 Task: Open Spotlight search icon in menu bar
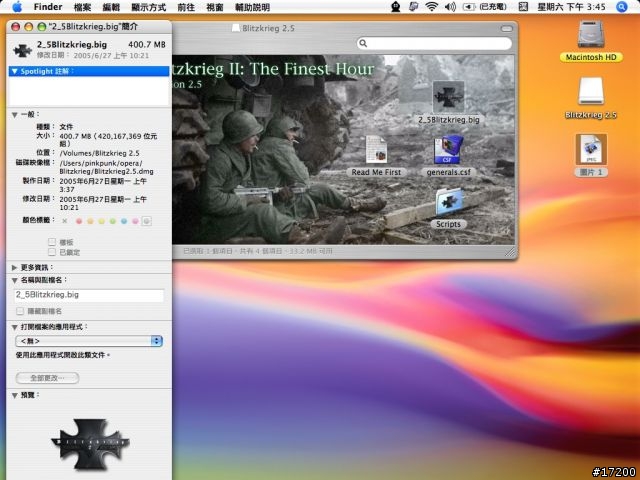[x=622, y=7]
